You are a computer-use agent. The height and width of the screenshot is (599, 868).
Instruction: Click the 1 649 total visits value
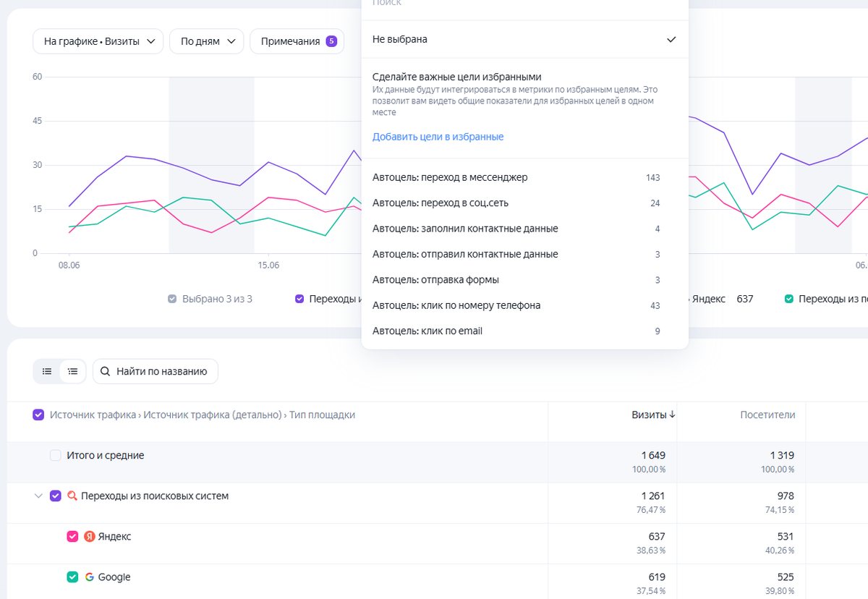[x=653, y=455]
